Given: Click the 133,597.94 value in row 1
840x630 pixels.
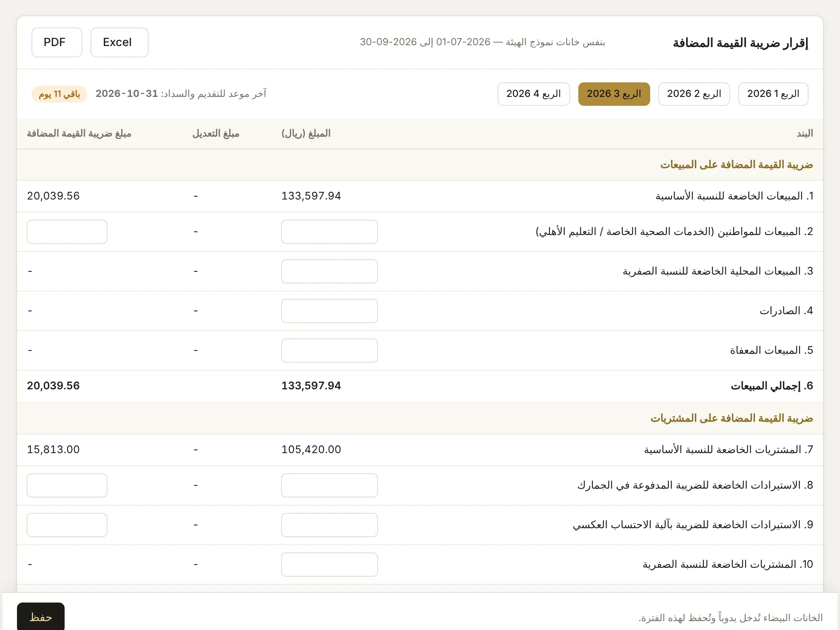Looking at the screenshot, I should point(311,196).
